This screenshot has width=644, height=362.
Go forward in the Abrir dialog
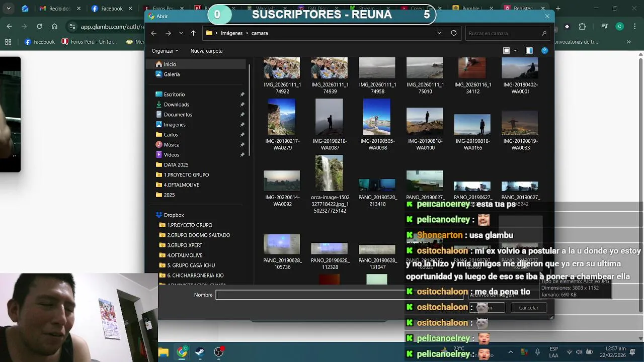pyautogui.click(x=168, y=33)
